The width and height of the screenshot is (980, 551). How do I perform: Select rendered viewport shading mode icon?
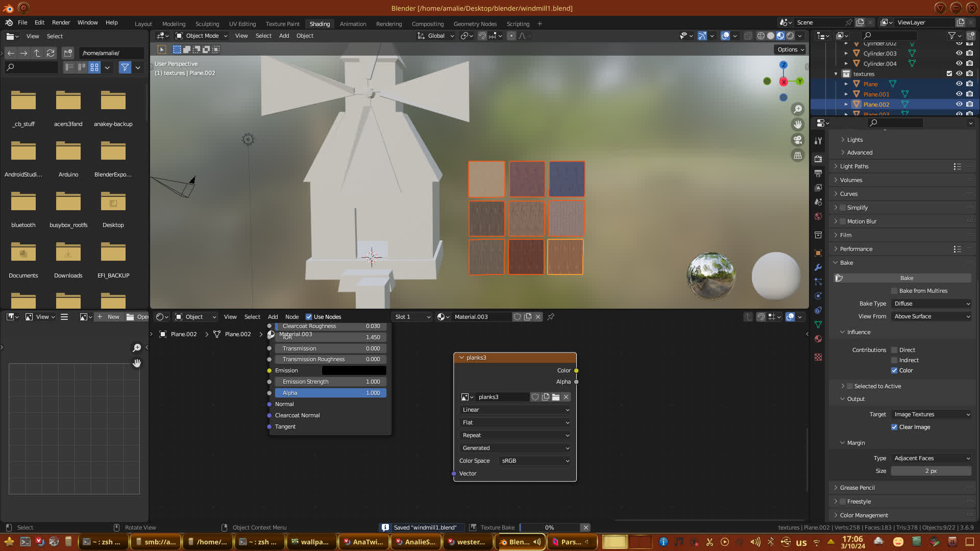(x=790, y=36)
